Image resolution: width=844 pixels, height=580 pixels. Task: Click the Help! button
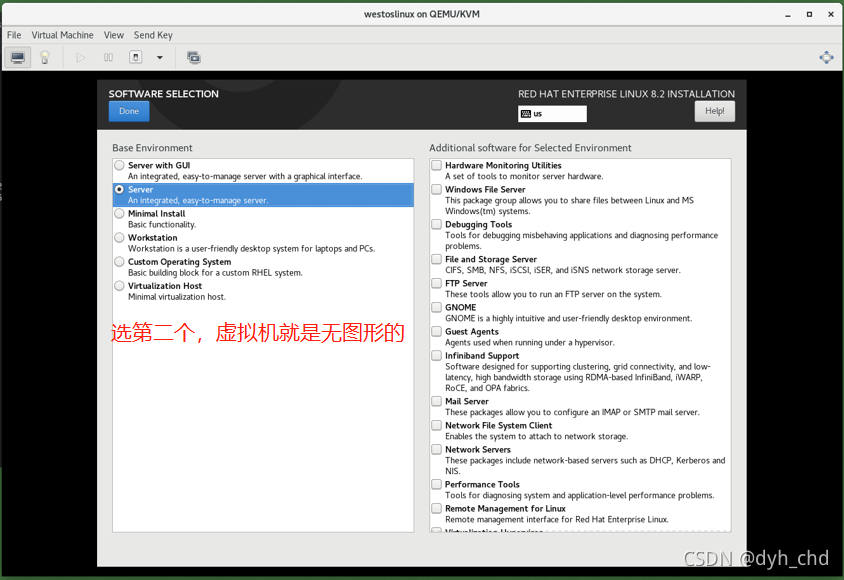point(714,111)
